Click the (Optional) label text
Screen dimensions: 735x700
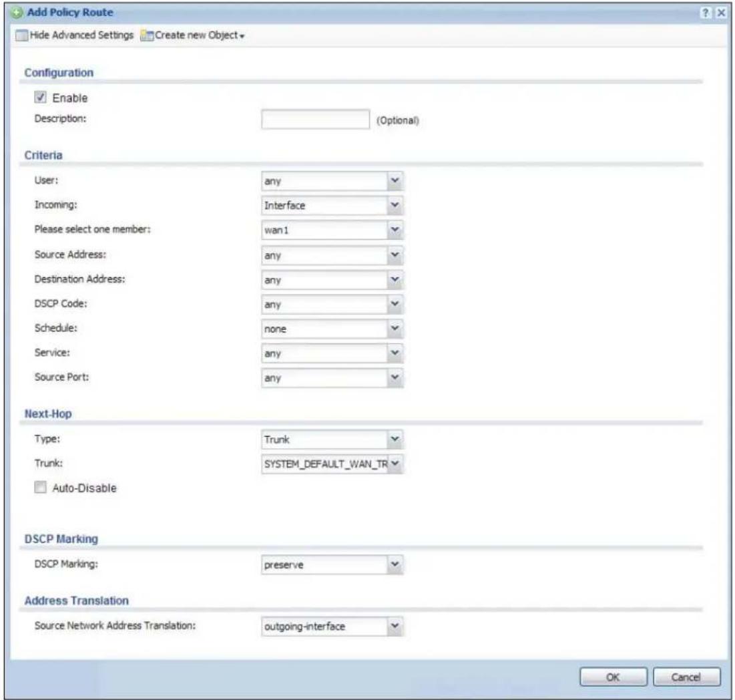pyautogui.click(x=397, y=120)
